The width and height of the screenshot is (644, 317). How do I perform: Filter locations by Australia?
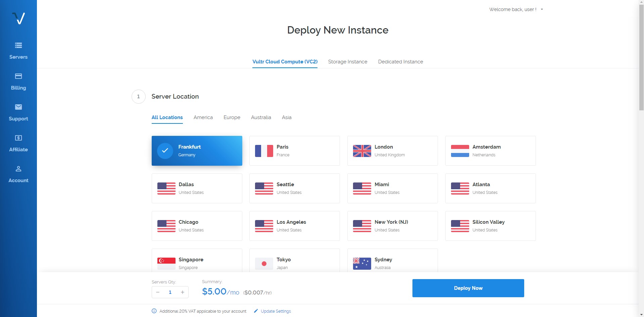[x=261, y=117]
